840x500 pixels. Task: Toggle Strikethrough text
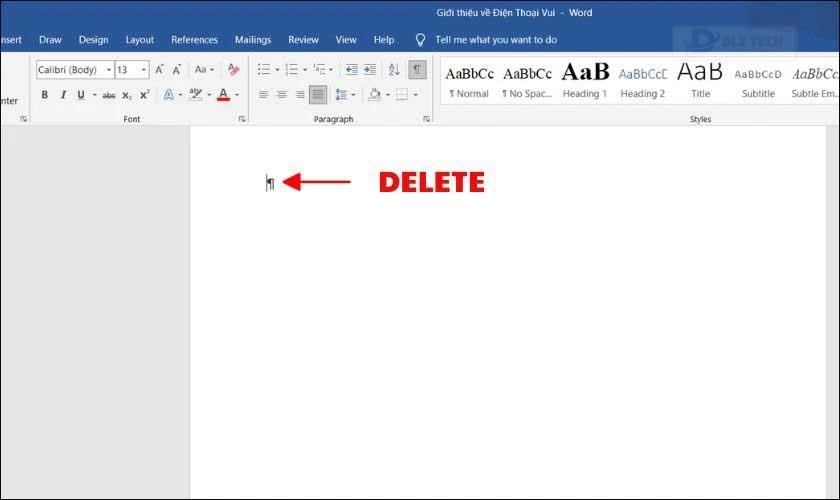click(109, 95)
